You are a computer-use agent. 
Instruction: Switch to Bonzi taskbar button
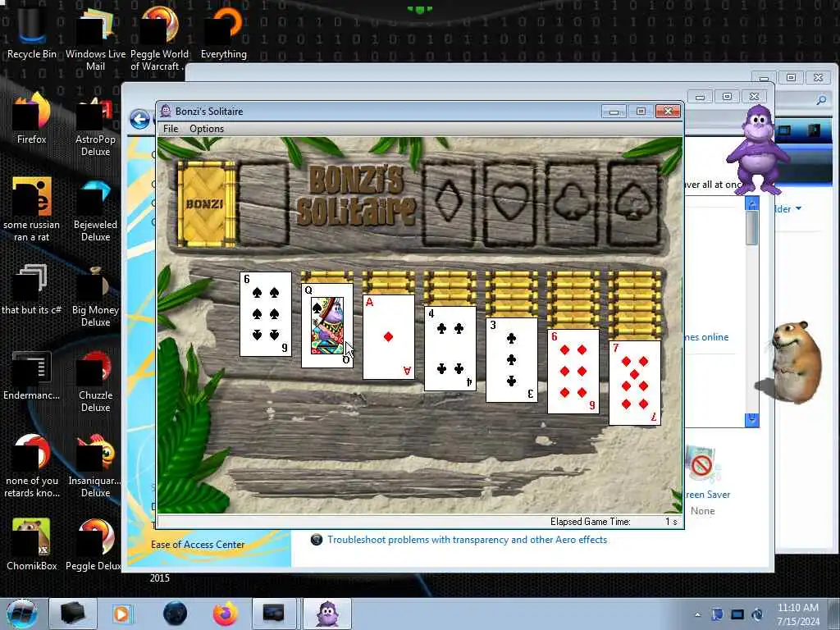pyautogui.click(x=327, y=614)
